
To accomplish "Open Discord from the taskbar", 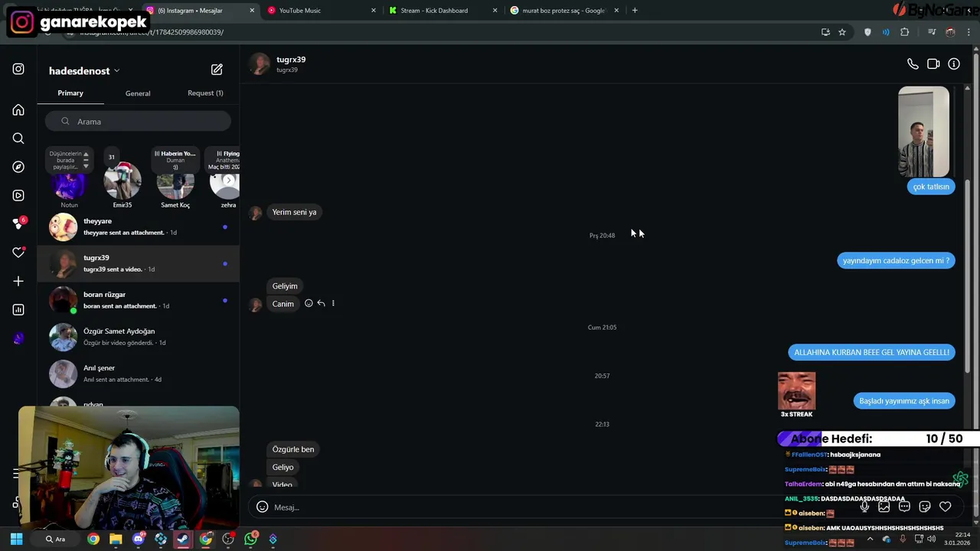I will (139, 539).
